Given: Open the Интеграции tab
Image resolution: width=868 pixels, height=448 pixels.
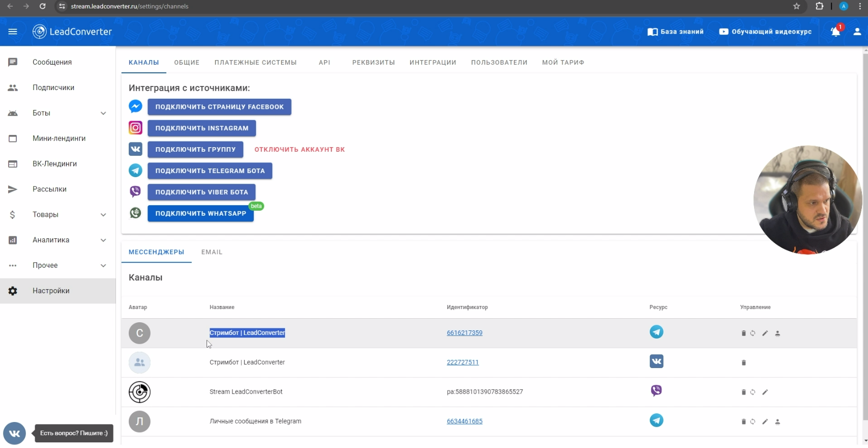Looking at the screenshot, I should tap(433, 63).
